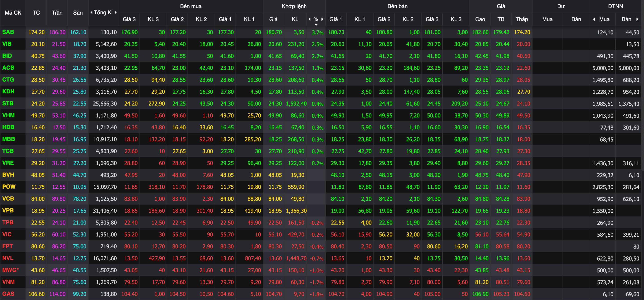644x300 pixels.
Task: Open GAS stock symbol
Action: point(8,294)
